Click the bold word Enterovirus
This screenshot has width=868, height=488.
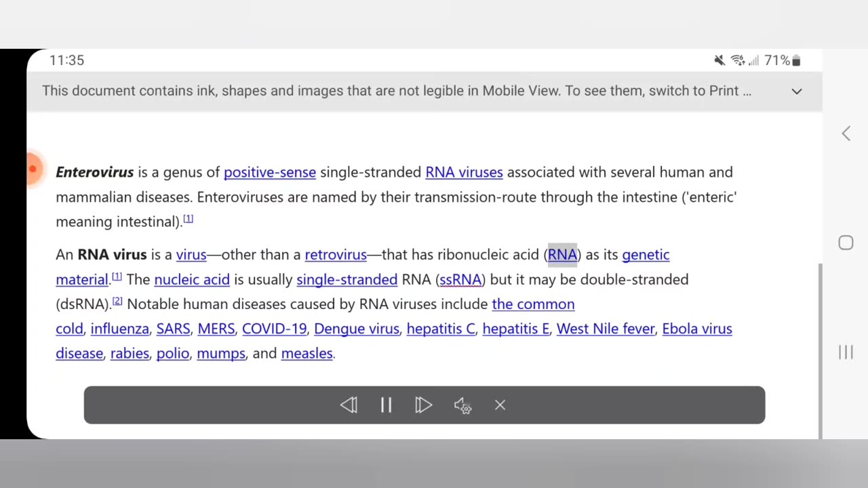(x=95, y=172)
